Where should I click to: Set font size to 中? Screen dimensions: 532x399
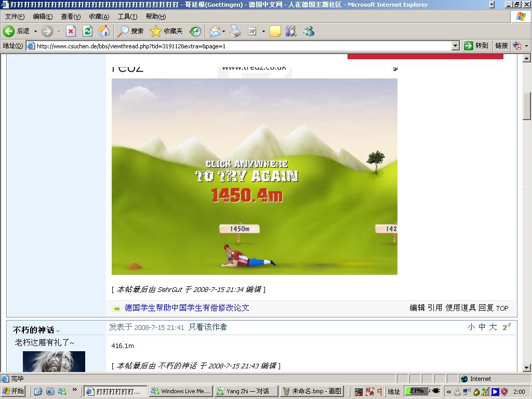tap(482, 327)
